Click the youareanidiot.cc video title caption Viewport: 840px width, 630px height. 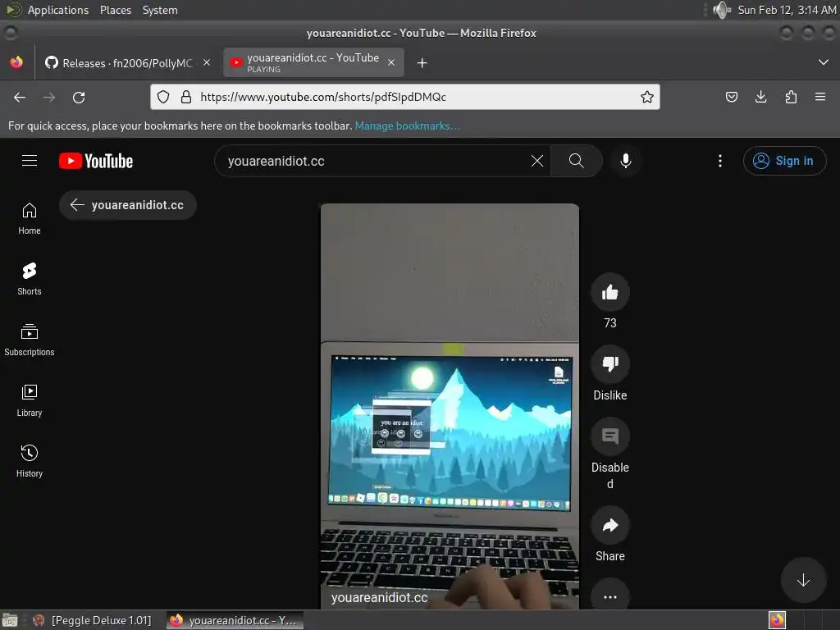[379, 597]
